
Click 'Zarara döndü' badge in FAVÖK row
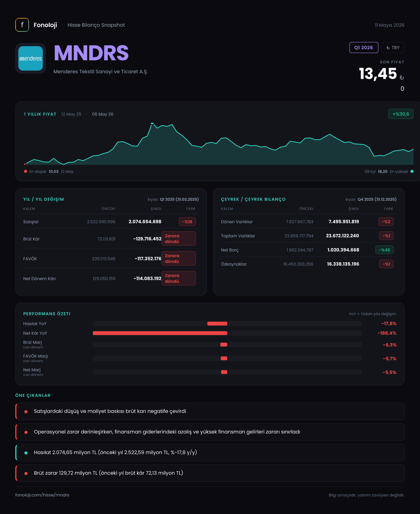click(x=178, y=259)
